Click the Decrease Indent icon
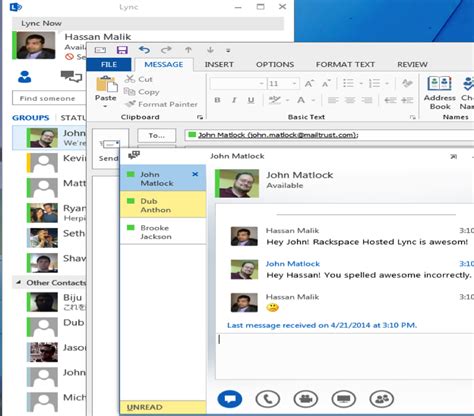474x416 pixels. click(390, 100)
